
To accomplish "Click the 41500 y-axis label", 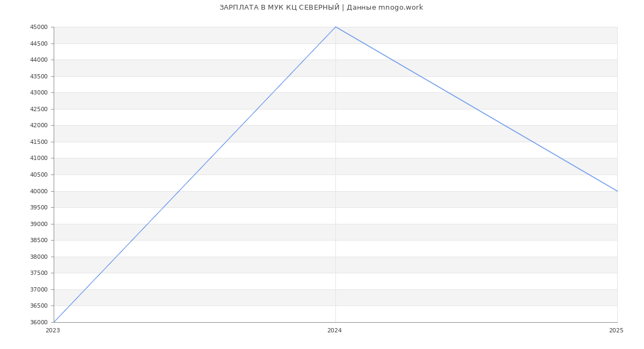I will click(39, 142).
